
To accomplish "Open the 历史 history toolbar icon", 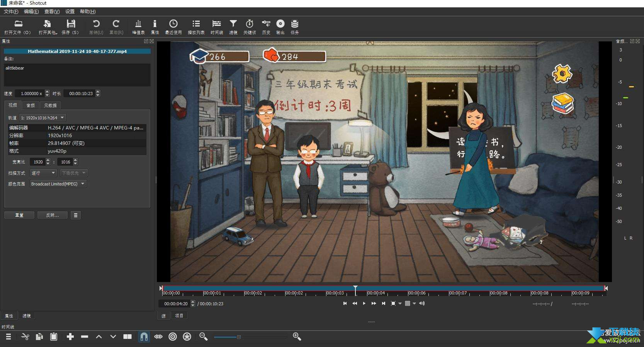I will point(266,27).
